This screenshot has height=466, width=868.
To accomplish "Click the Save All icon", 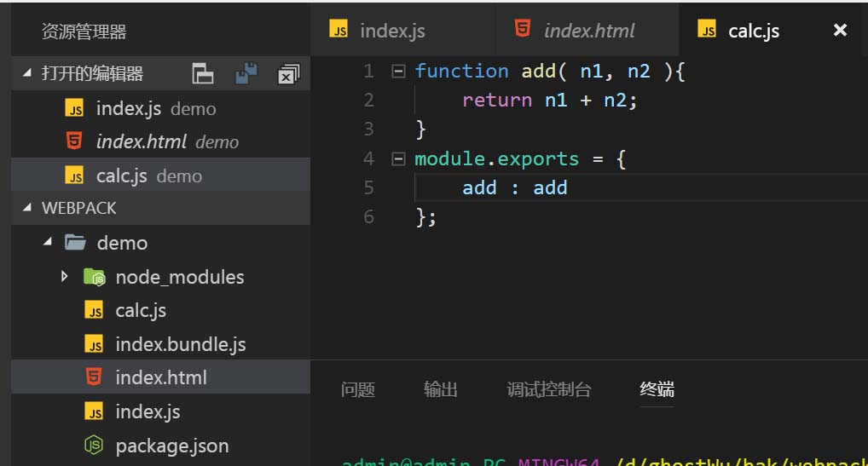I will pos(246,73).
